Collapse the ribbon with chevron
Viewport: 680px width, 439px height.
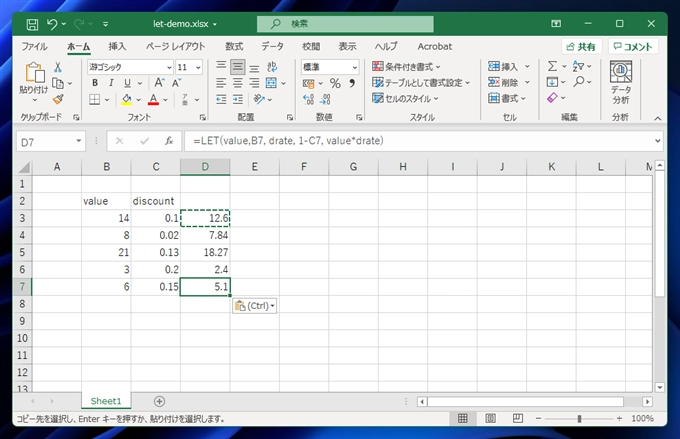pos(657,118)
